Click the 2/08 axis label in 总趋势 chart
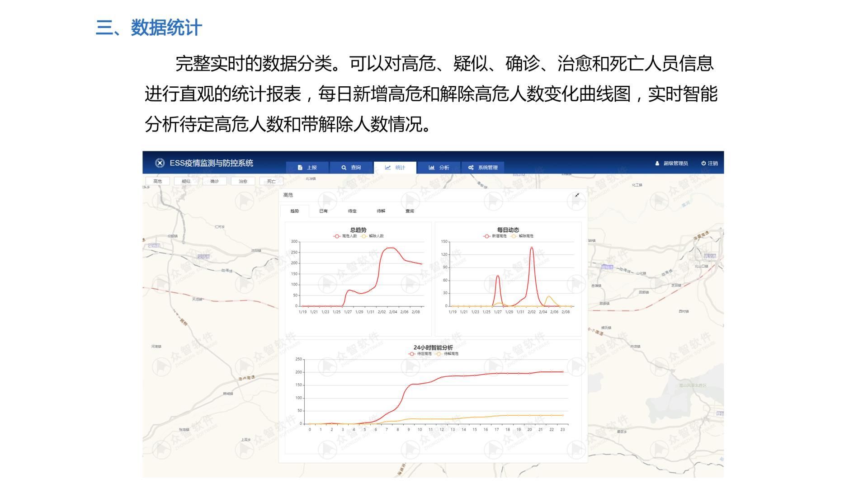This screenshot has width=868, height=493. [415, 312]
